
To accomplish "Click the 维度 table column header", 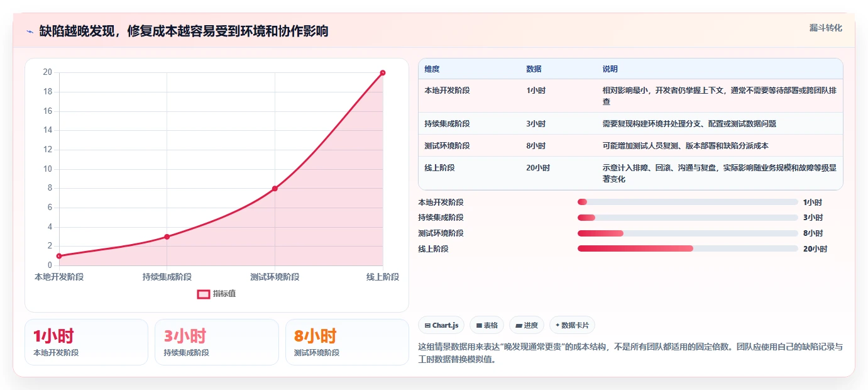I will pyautogui.click(x=432, y=69).
